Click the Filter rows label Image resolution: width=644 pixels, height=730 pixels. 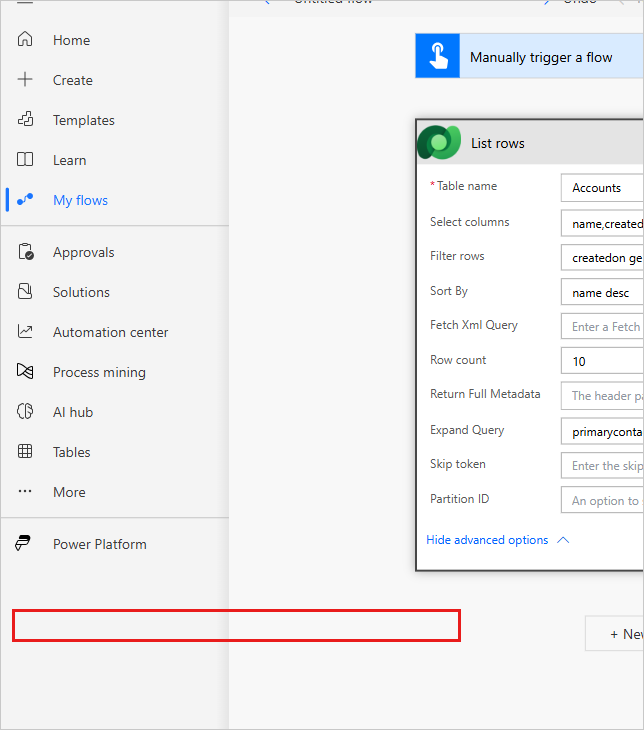[x=457, y=256]
